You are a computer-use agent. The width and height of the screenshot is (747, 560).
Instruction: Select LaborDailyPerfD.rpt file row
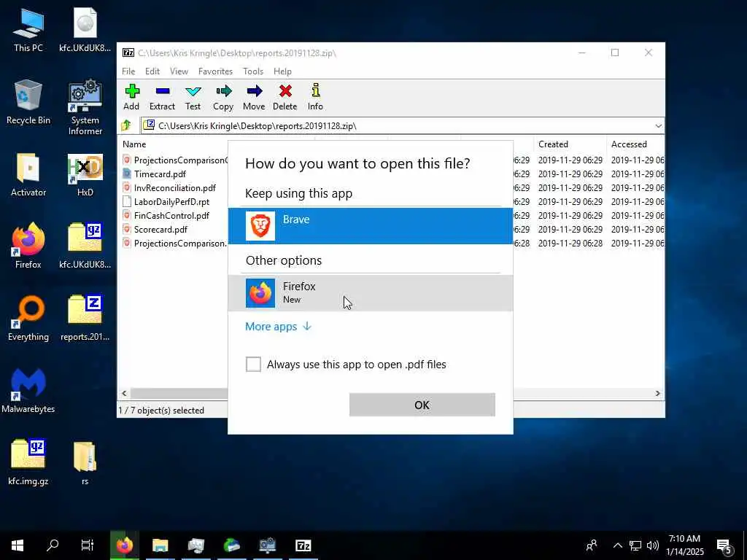pyautogui.click(x=171, y=202)
